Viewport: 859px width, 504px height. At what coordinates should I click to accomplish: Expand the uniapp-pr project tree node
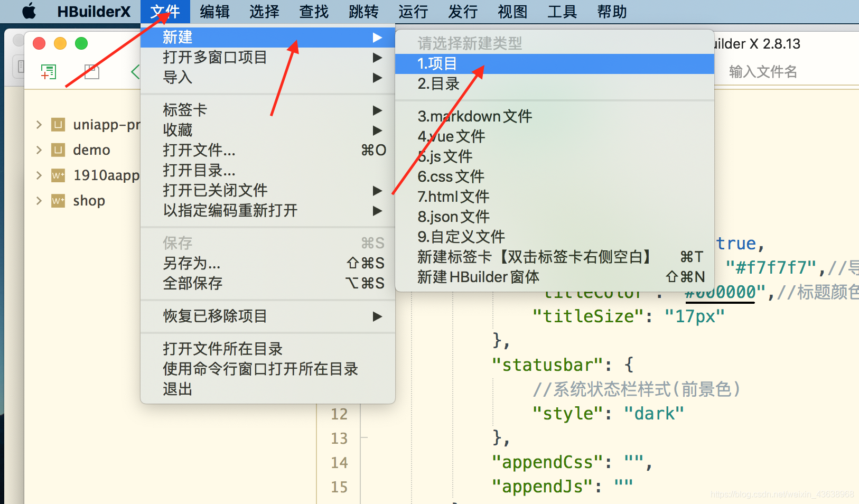click(39, 125)
